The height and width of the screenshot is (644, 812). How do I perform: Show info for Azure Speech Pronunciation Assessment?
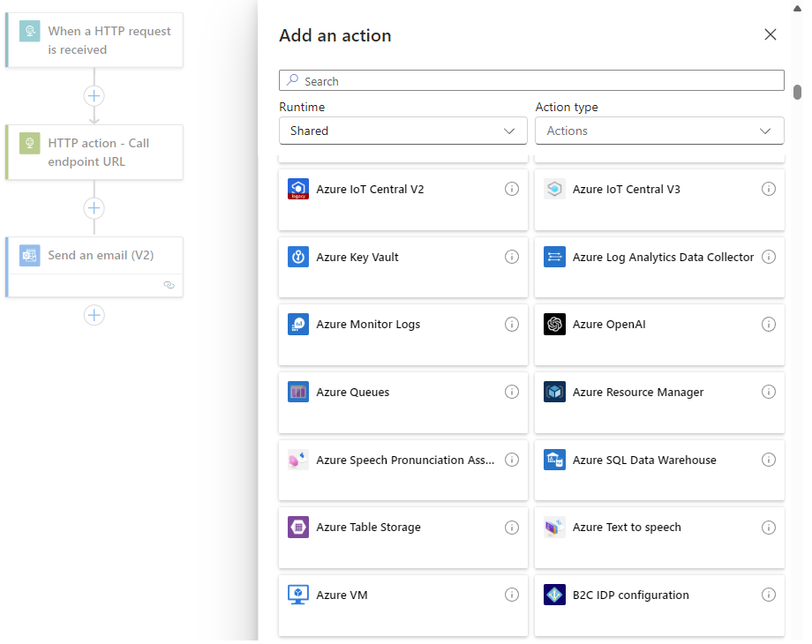coord(512,460)
